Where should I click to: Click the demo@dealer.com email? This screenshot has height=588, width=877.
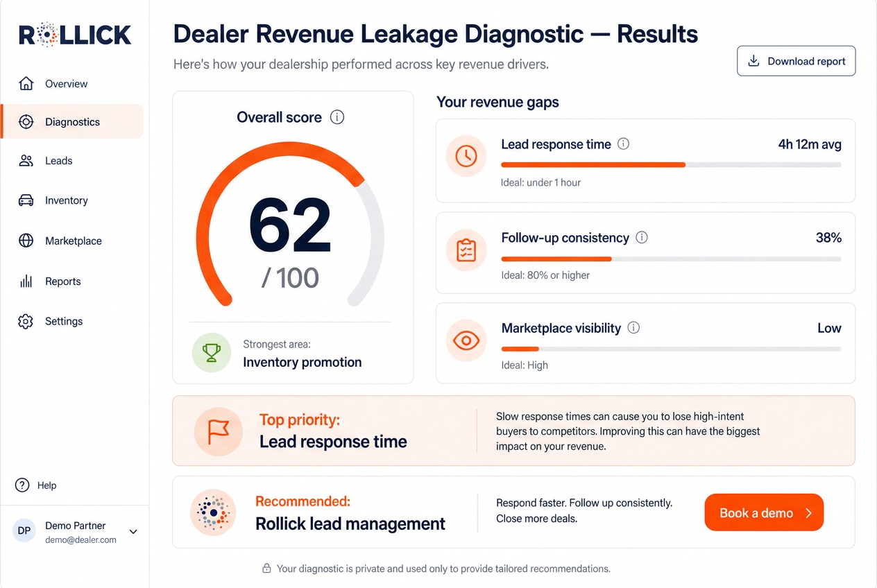[x=81, y=539]
